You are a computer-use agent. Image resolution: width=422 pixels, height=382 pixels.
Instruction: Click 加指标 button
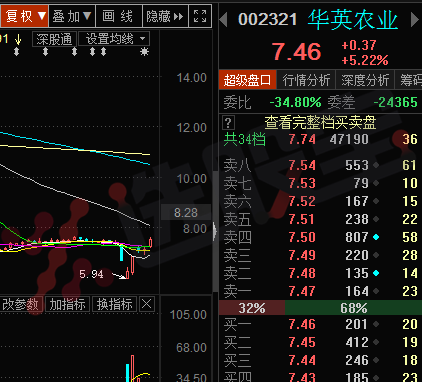coord(67,304)
